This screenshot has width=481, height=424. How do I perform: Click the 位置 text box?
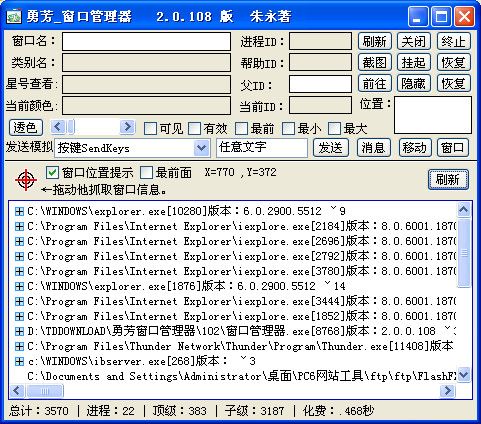click(x=433, y=115)
